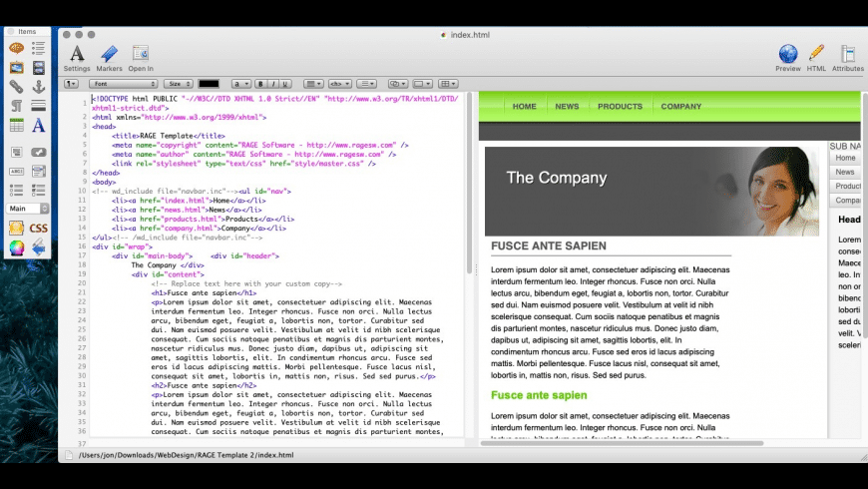Click the black text color swatch
868x489 pixels.
pyautogui.click(x=209, y=84)
